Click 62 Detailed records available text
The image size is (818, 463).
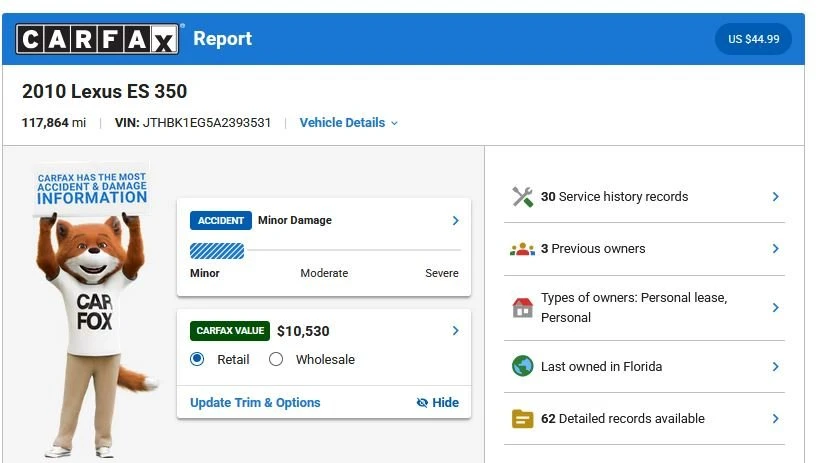(623, 419)
